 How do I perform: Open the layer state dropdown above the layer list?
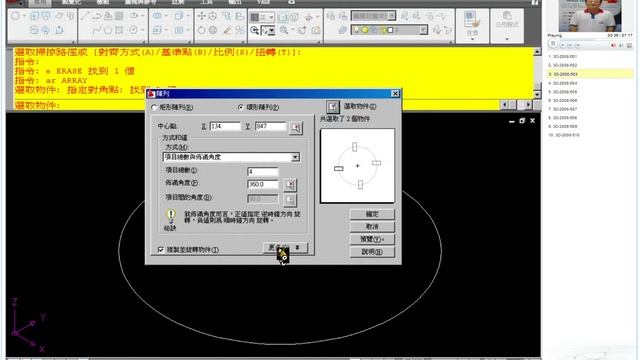(373, 16)
